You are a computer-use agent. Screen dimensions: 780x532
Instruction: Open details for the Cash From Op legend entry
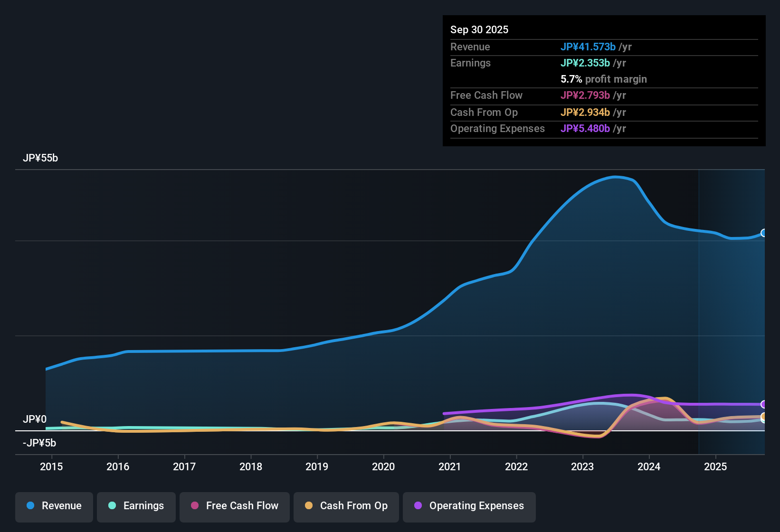(346, 506)
